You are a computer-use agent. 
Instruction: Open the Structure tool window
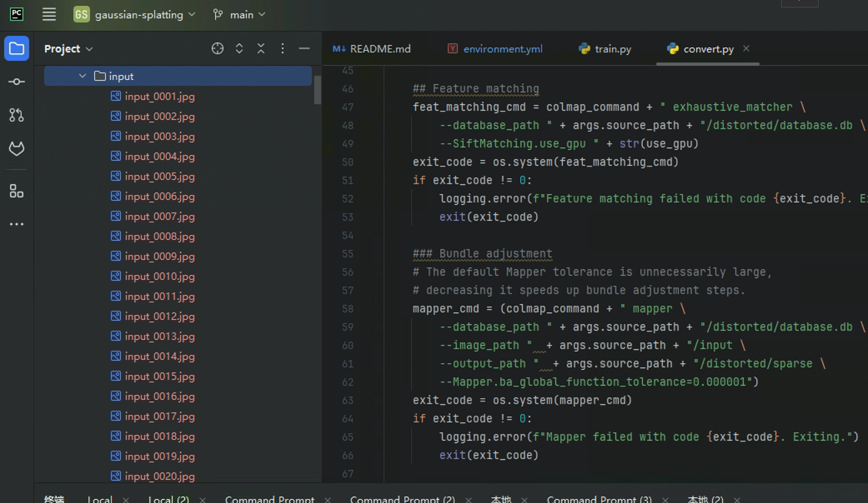tap(17, 192)
